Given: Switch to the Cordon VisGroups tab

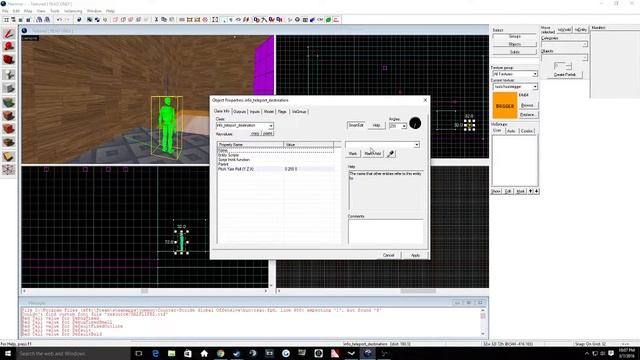Looking at the screenshot, I should 527,131.
